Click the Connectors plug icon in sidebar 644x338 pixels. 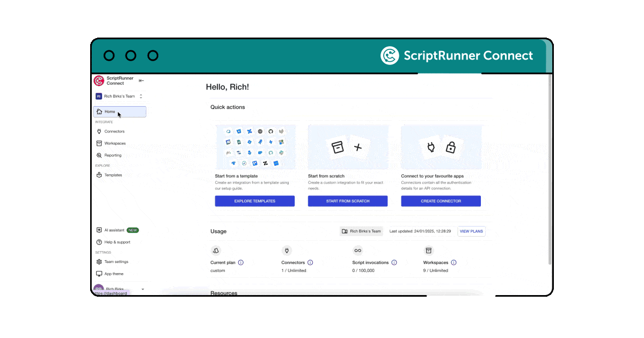(x=99, y=131)
